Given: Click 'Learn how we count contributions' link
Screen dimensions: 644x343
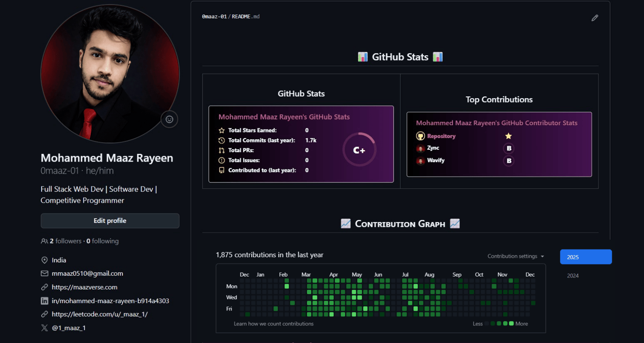Looking at the screenshot, I should pyautogui.click(x=273, y=324).
